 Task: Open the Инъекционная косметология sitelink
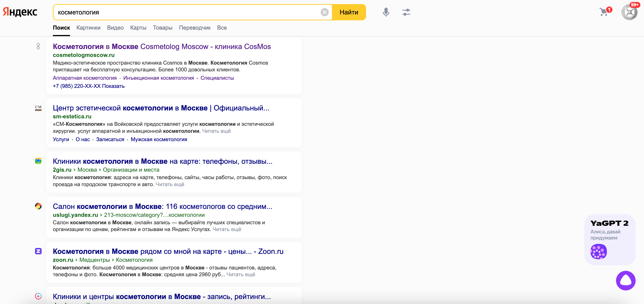pos(158,78)
